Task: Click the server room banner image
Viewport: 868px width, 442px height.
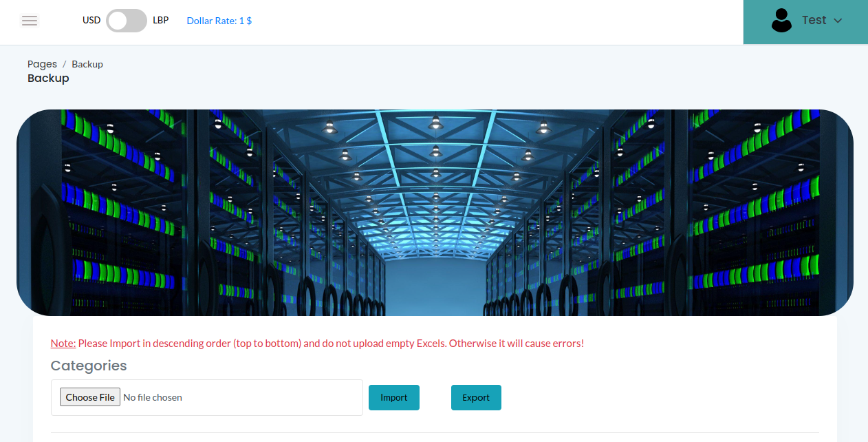Action: pos(433,211)
